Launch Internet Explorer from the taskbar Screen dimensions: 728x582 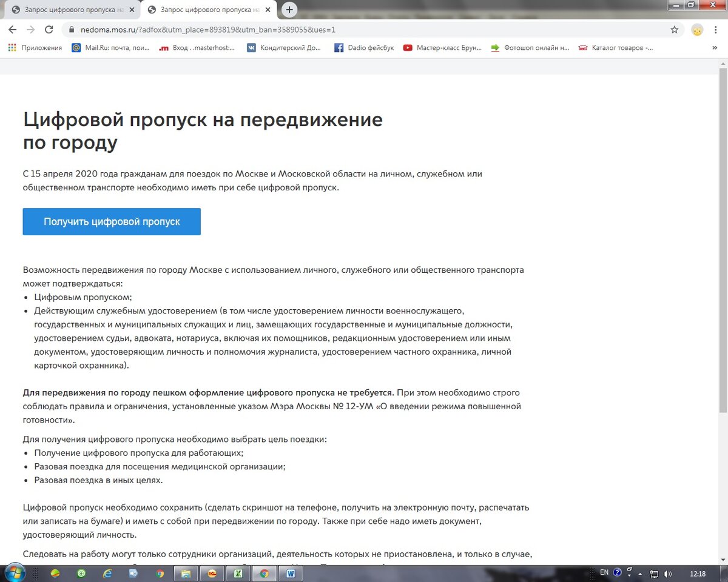click(x=108, y=572)
